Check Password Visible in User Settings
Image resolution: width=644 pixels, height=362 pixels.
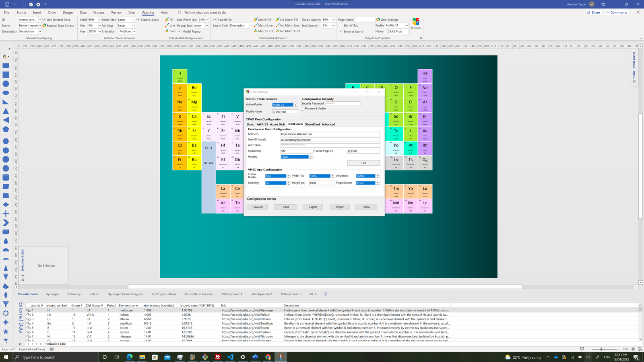pos(303,109)
